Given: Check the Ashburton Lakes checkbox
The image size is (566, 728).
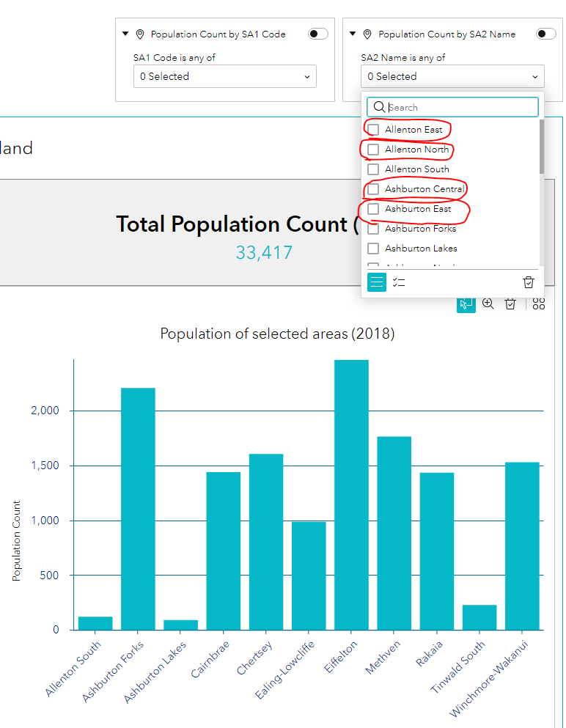Looking at the screenshot, I should tap(373, 249).
